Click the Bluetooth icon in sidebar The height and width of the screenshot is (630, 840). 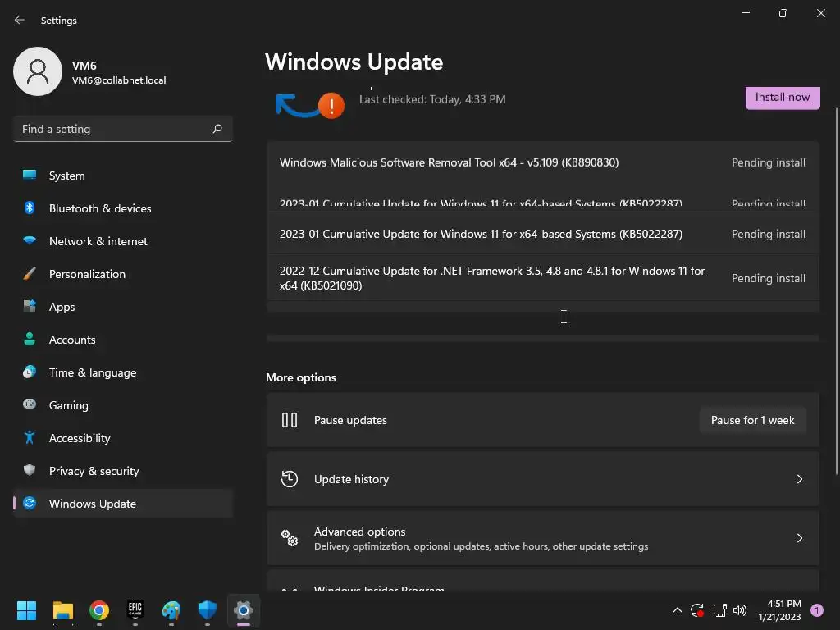pos(30,208)
